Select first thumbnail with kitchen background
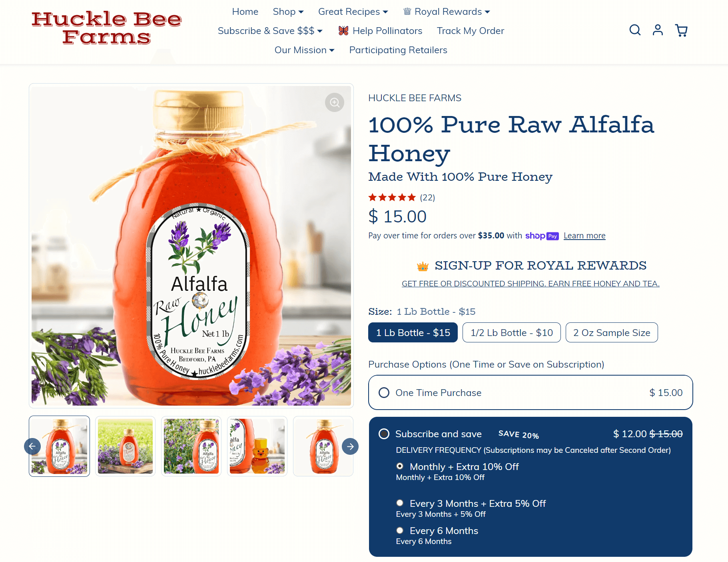 click(59, 446)
